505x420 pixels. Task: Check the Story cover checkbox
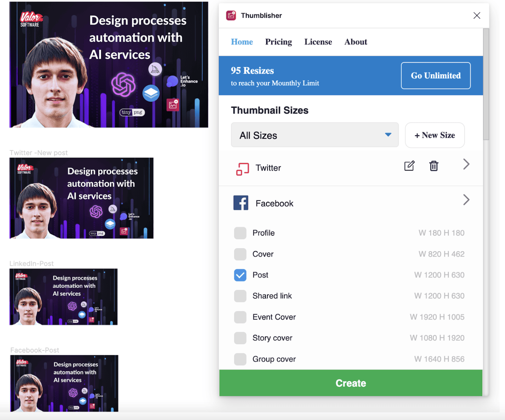240,338
